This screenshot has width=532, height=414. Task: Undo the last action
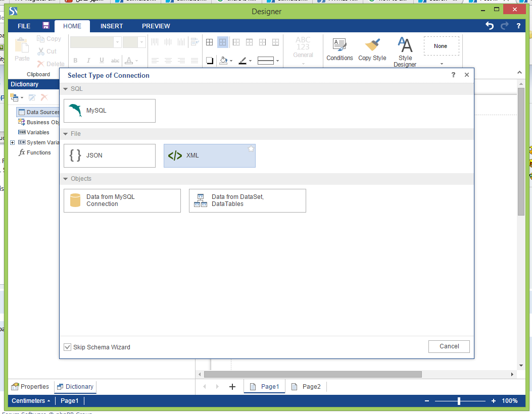click(489, 26)
